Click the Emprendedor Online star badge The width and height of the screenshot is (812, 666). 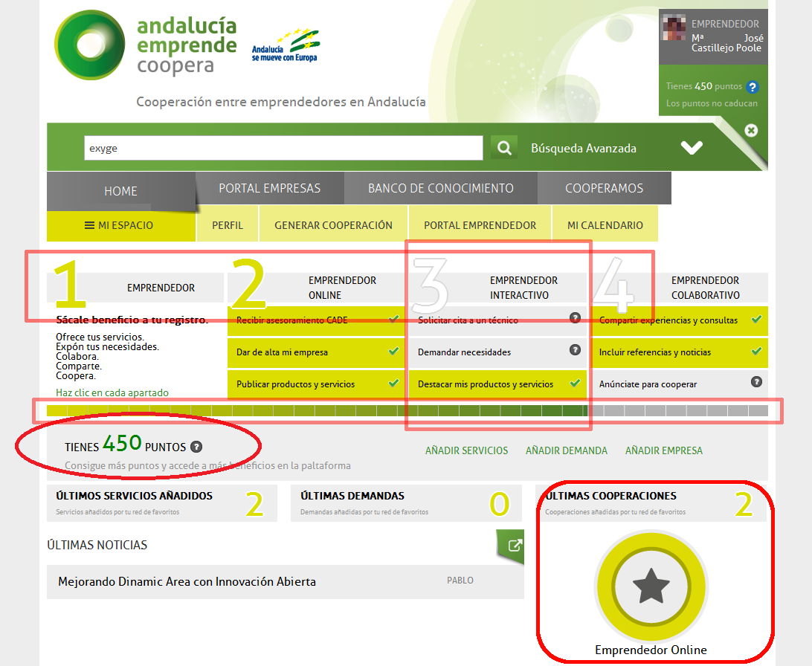coord(651,586)
